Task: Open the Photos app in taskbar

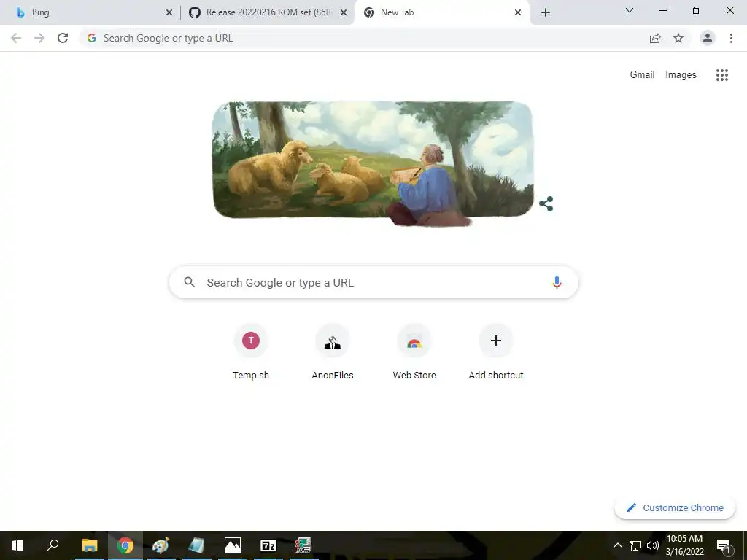Action: coord(233,545)
